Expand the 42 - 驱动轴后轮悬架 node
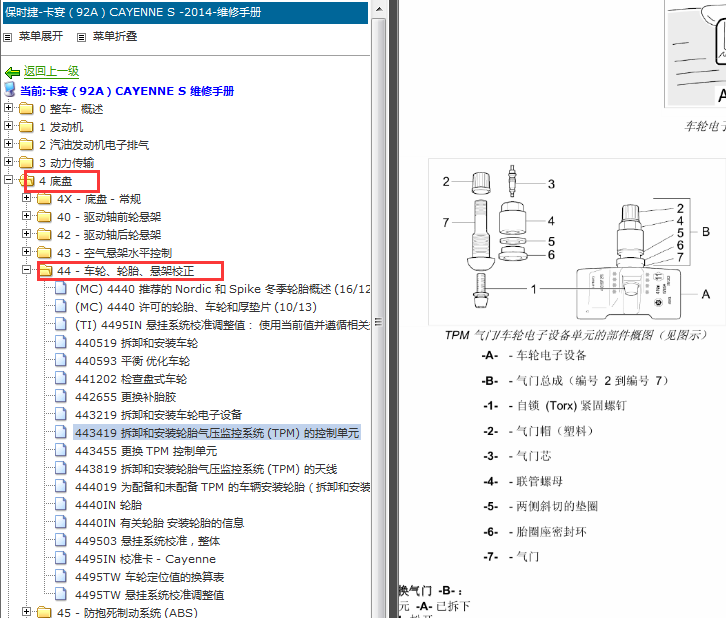Screen dimensions: 726x618 (26, 234)
